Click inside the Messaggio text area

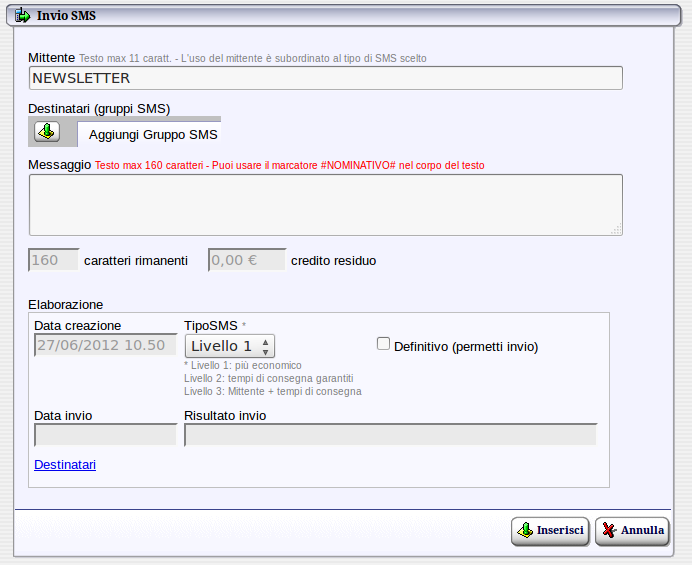pos(325,204)
